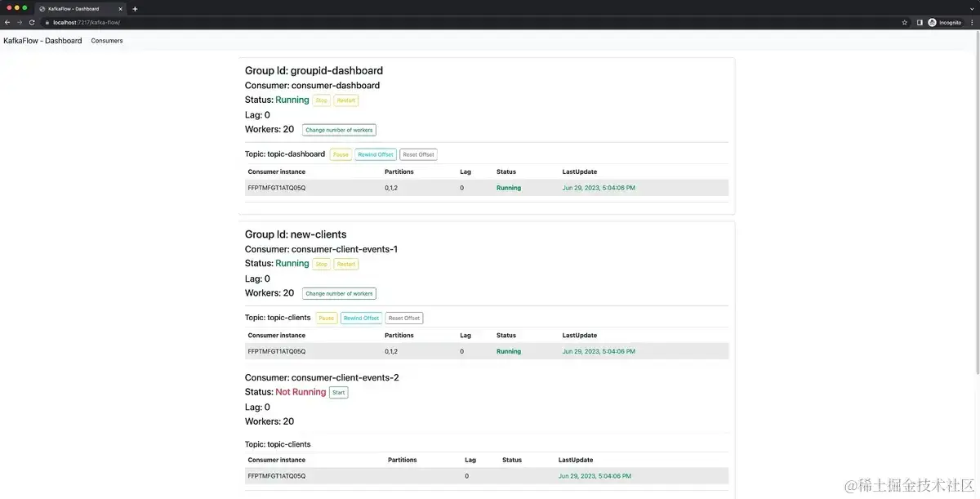Start the consumer-client-events-2 consumer
This screenshot has height=499, width=980.
point(338,393)
